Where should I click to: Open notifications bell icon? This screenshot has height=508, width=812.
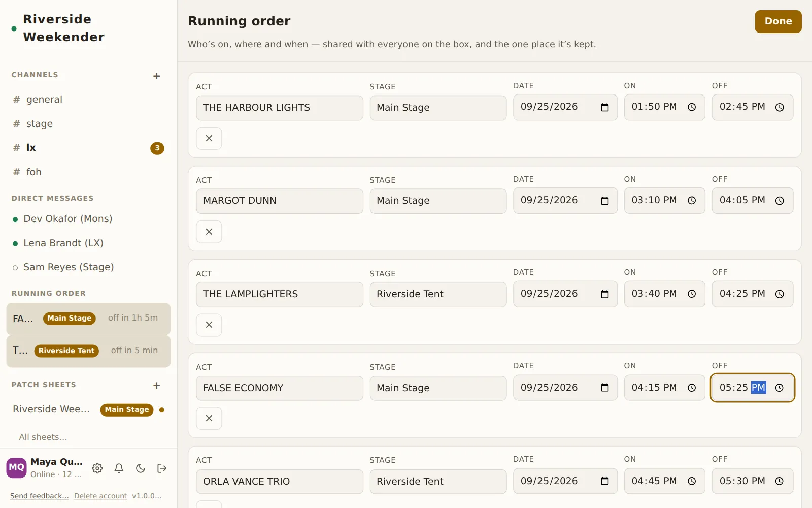coord(119,468)
